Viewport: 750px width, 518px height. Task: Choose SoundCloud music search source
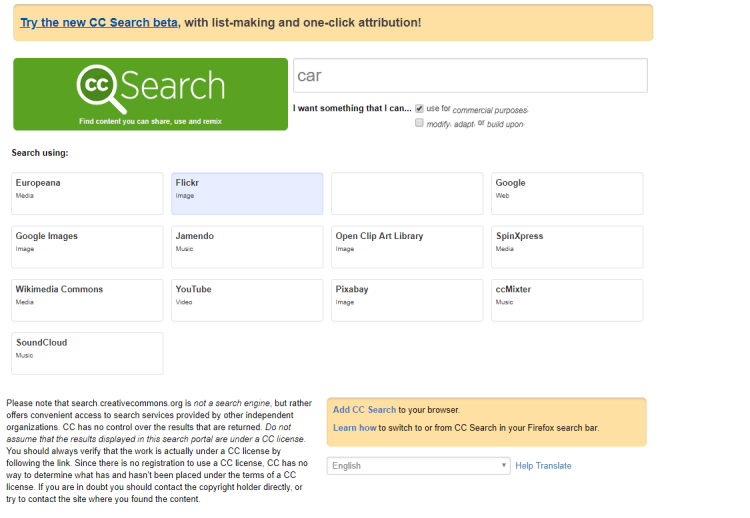click(87, 352)
